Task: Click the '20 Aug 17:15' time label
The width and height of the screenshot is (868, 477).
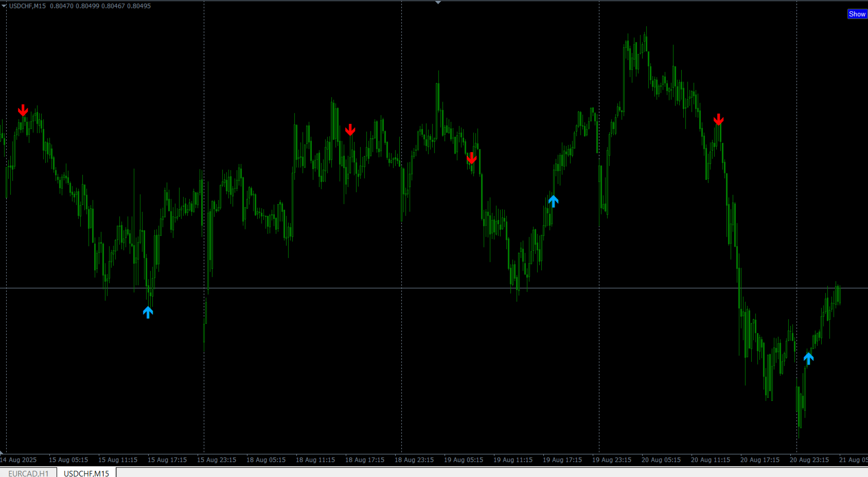Action: tap(760, 460)
